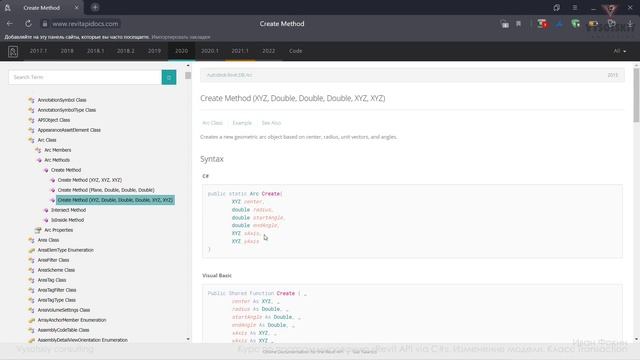Image resolution: width=640 pixels, height=360 pixels.
Task: Switch to the 2018 version tab
Action: (67, 51)
